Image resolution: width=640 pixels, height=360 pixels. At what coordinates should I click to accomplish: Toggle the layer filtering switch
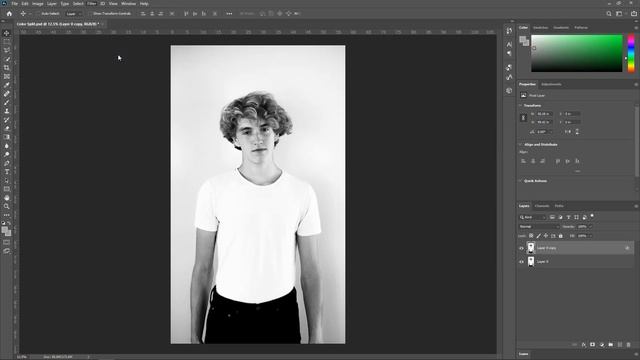592,216
